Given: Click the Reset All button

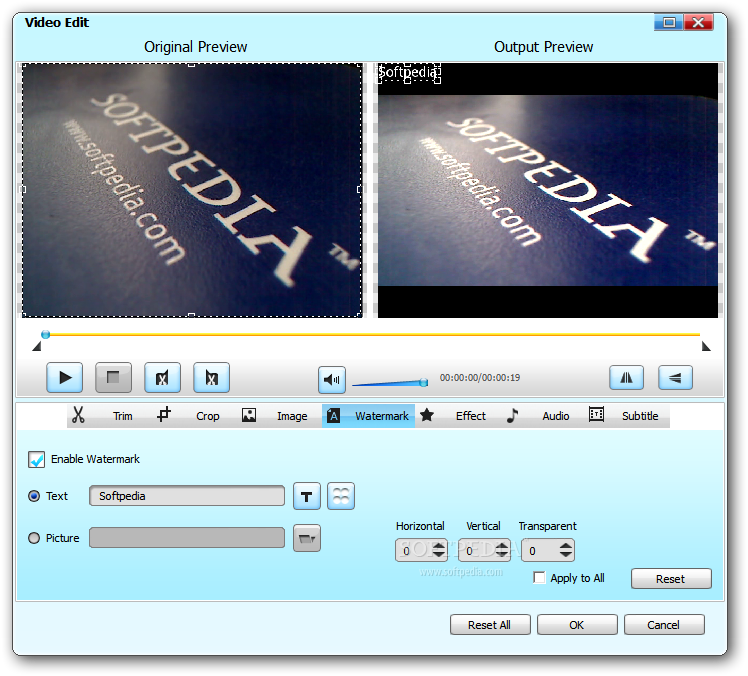Looking at the screenshot, I should 490,624.
